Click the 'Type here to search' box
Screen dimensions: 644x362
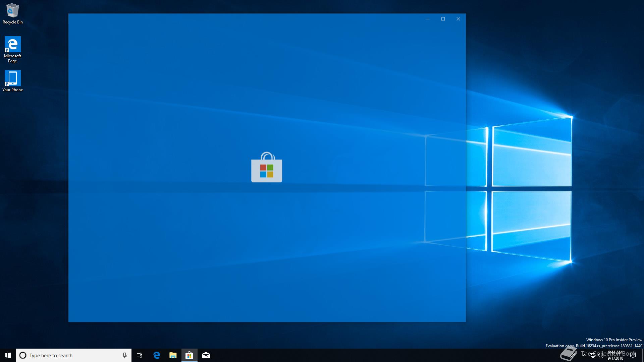(74, 355)
